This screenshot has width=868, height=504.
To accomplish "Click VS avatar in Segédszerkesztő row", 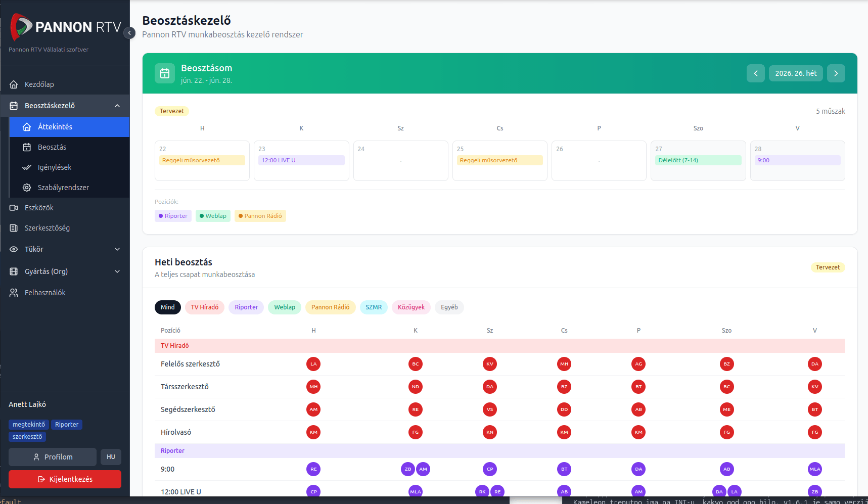I will 490,409.
